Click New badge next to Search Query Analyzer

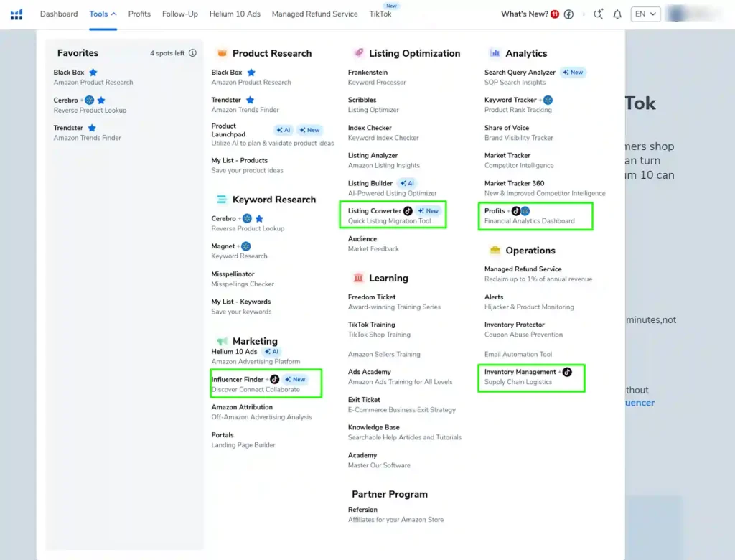573,73
